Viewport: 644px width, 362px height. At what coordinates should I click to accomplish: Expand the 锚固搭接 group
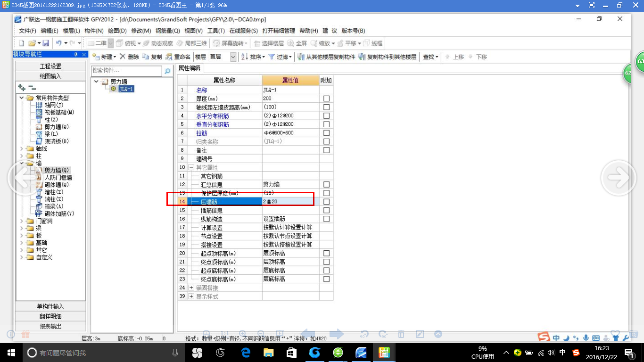[191, 288]
